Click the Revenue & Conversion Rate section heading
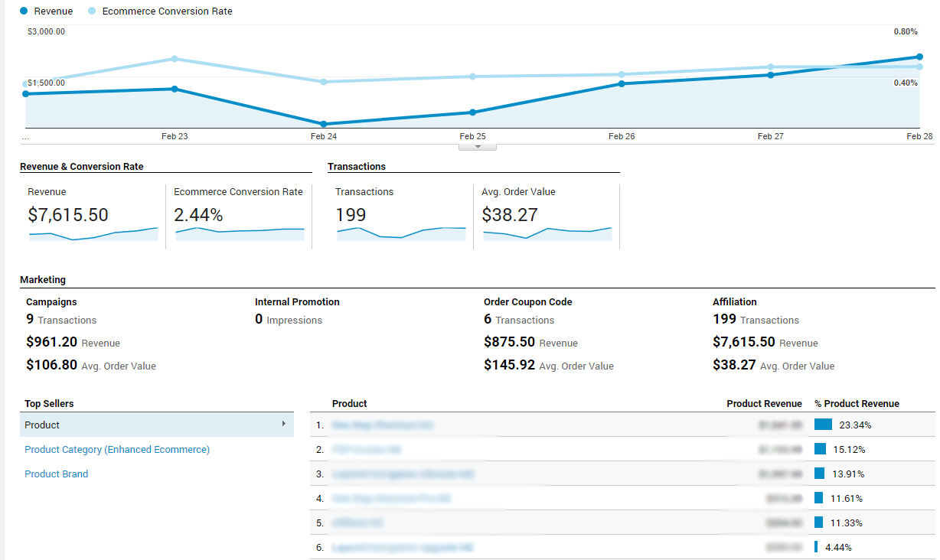Image resolution: width=940 pixels, height=560 pixels. point(82,166)
